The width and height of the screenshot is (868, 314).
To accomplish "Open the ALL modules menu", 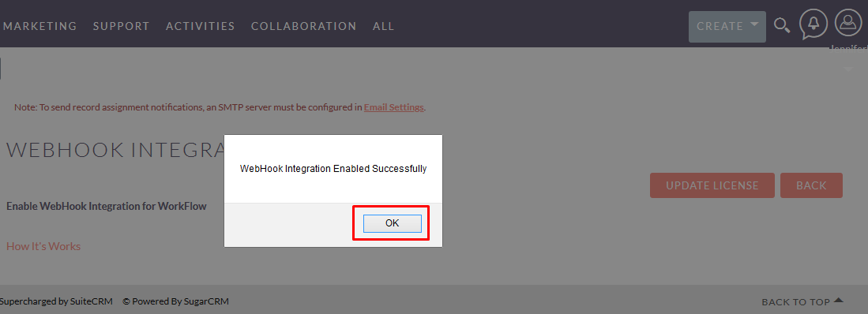I will coord(384,26).
